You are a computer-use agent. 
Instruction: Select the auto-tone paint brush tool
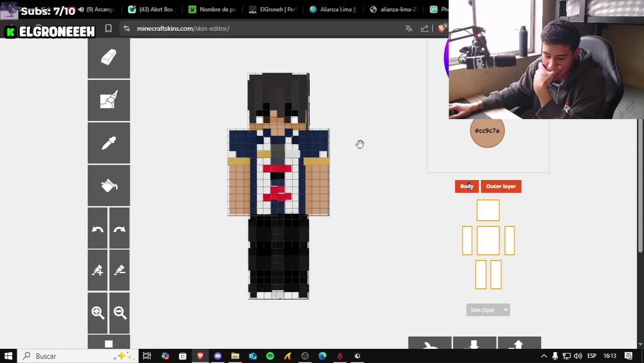[x=108, y=100]
